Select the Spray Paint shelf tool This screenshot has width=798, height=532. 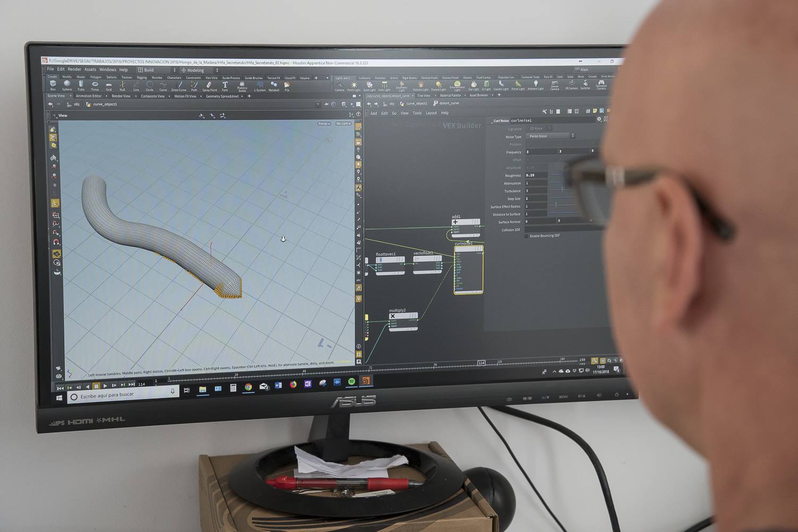pos(210,86)
